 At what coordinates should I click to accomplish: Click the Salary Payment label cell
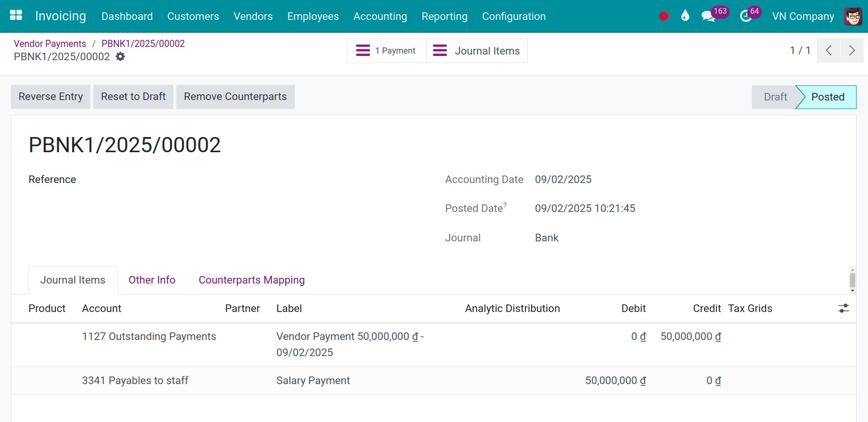coord(313,381)
